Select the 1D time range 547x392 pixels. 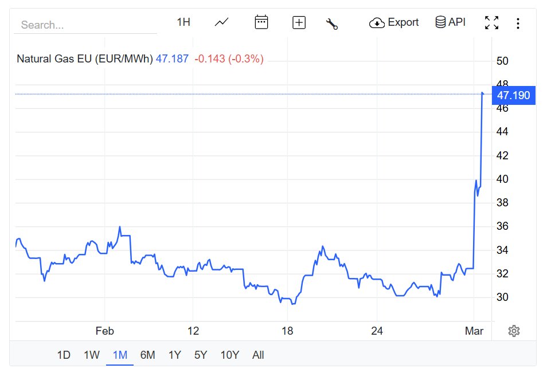click(x=64, y=355)
